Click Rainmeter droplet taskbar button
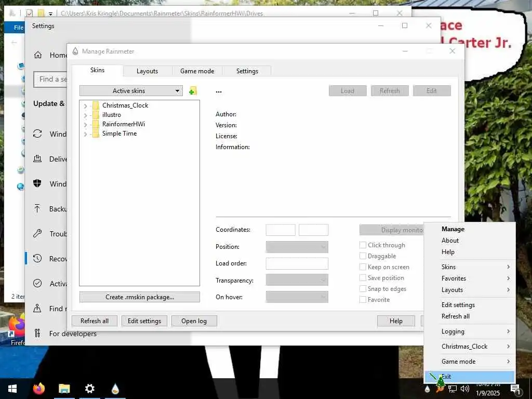Screen dimensions: 532x399 [x=115, y=389]
